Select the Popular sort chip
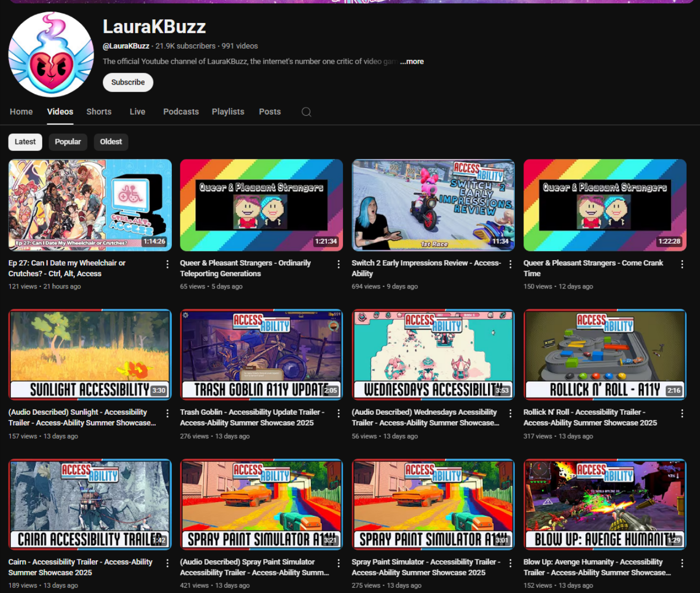Viewport: 700px width, 593px height. pyautogui.click(x=68, y=142)
